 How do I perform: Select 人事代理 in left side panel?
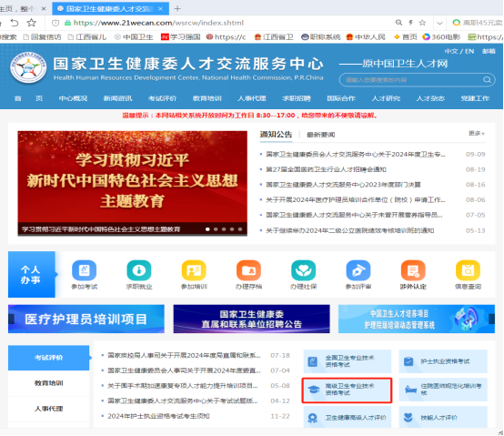pos(49,409)
